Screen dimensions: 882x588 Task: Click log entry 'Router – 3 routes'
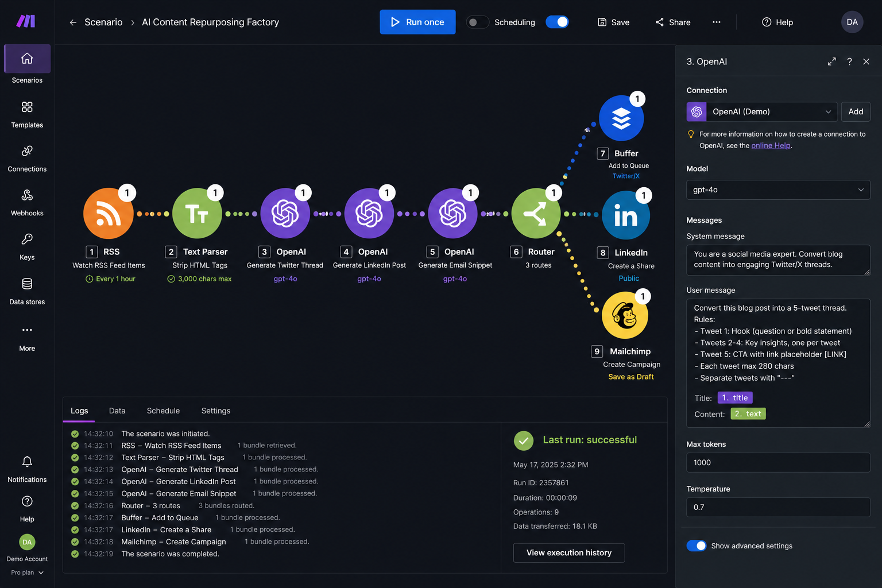[150, 506]
